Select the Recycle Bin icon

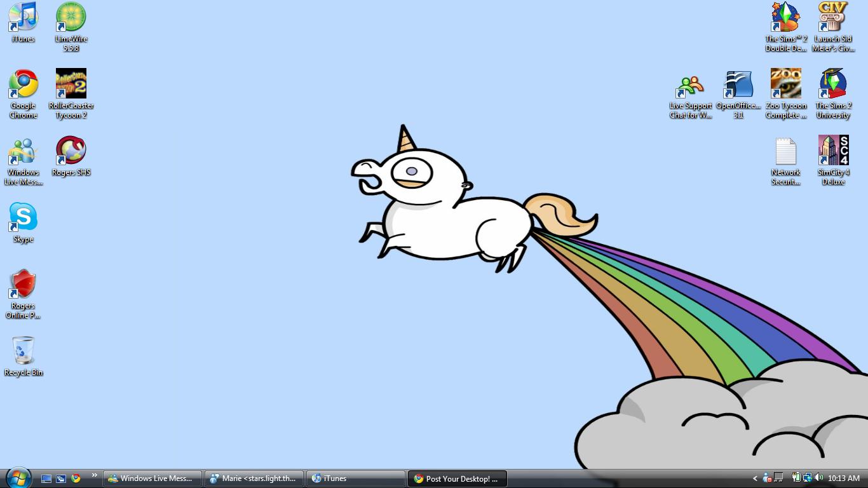23,351
